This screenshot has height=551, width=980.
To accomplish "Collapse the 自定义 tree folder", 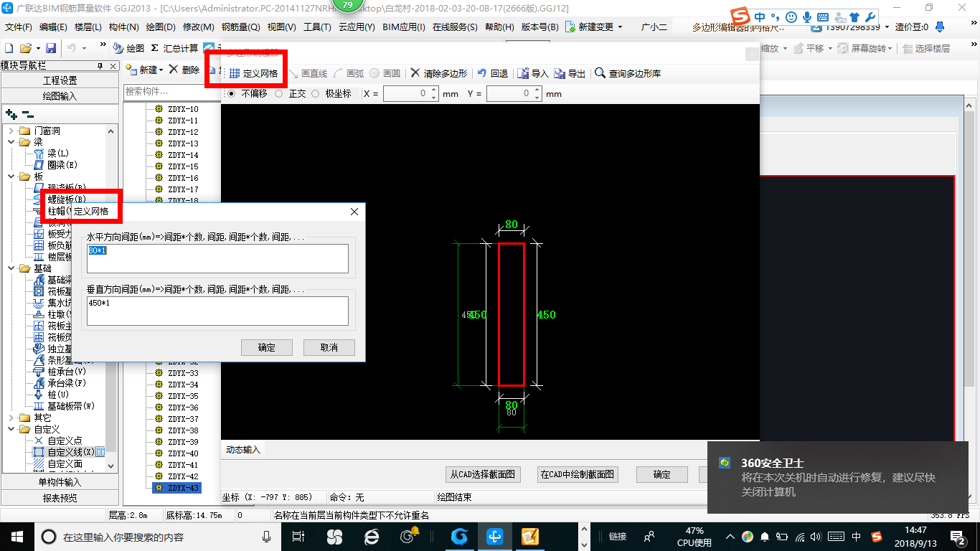I will [11, 429].
